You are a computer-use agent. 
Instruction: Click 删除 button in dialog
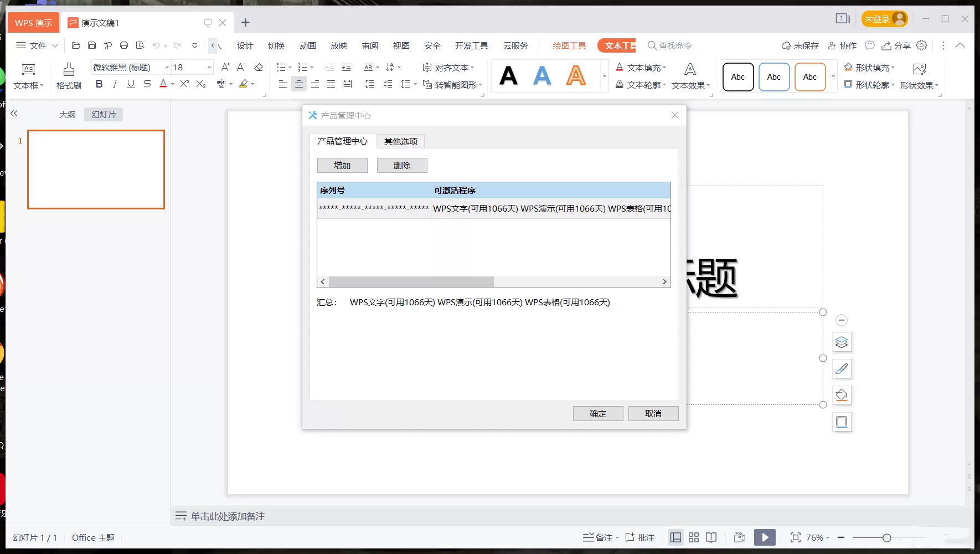[x=402, y=165]
